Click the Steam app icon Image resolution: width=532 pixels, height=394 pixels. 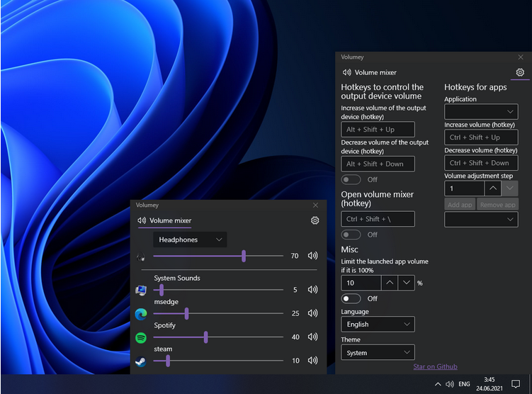[x=141, y=361]
